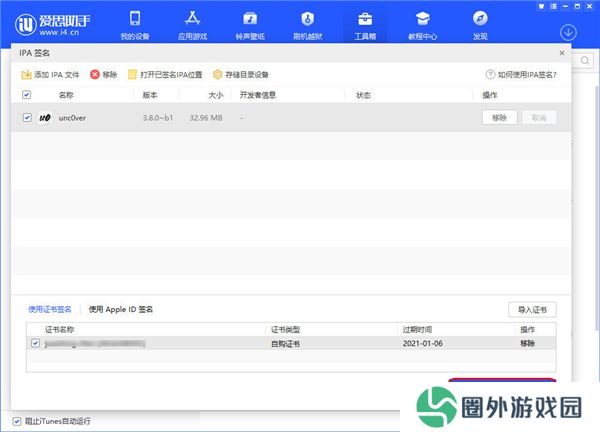
Task: Click the 大小 column header
Action: pos(215,95)
